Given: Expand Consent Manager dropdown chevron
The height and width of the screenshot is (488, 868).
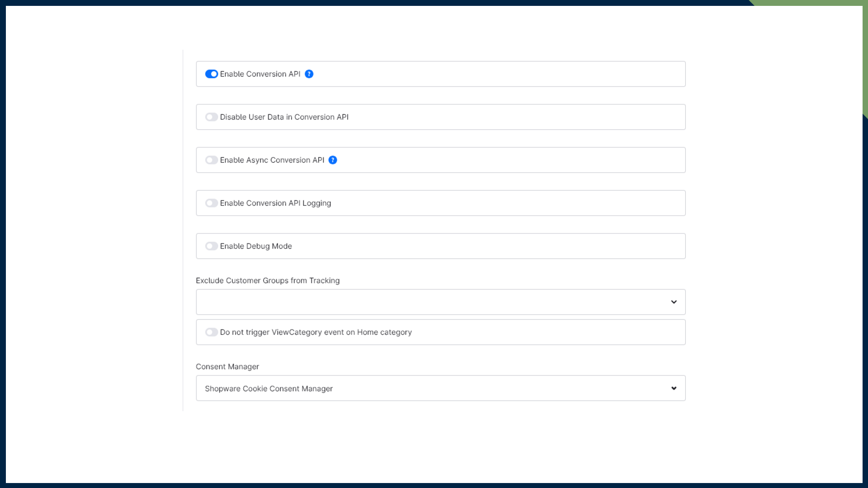Looking at the screenshot, I should point(674,388).
